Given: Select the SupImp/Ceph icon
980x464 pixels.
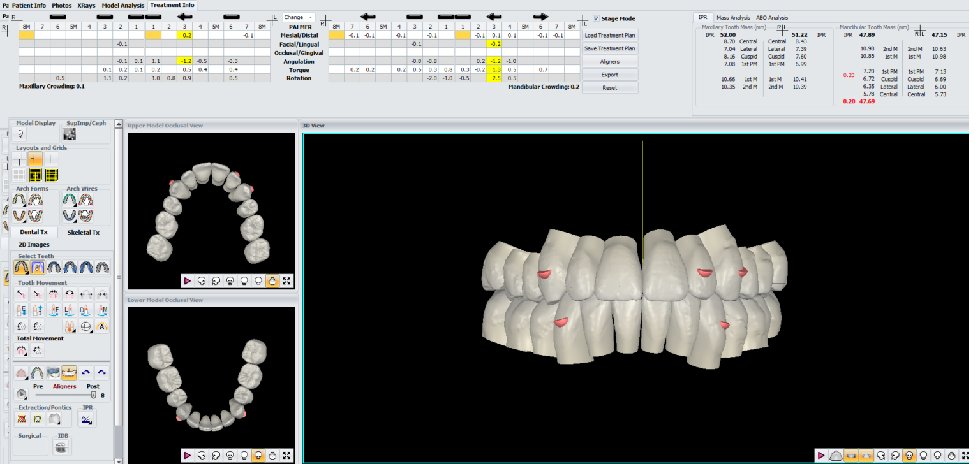Looking at the screenshot, I should (x=69, y=133).
